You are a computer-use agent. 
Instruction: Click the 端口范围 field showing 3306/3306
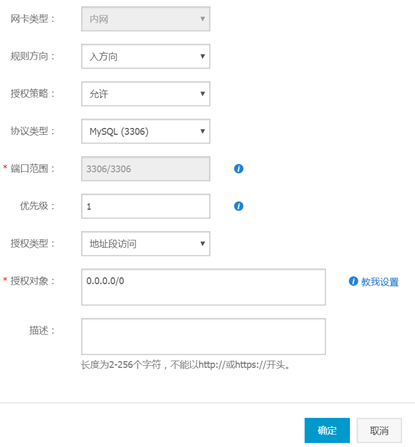[146, 169]
